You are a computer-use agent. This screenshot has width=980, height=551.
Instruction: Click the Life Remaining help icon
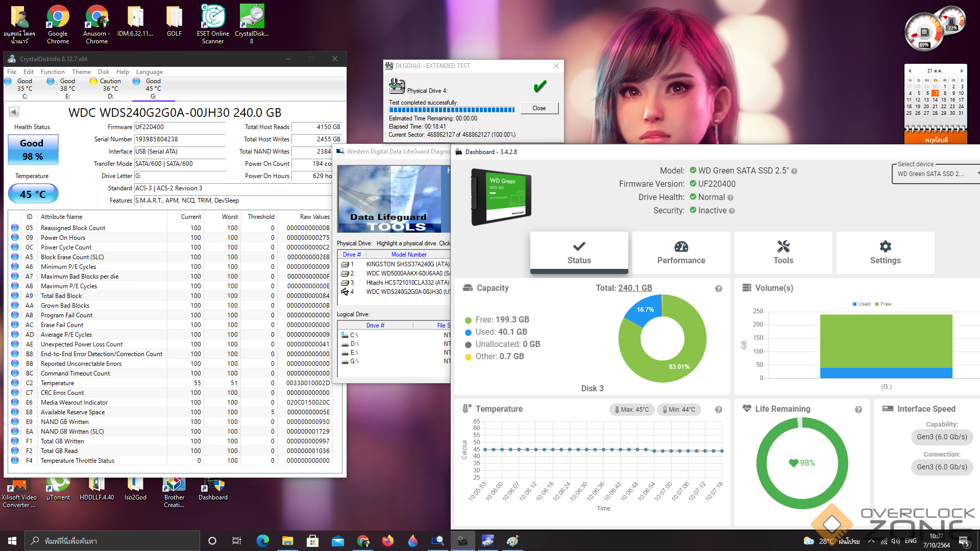[858, 410]
